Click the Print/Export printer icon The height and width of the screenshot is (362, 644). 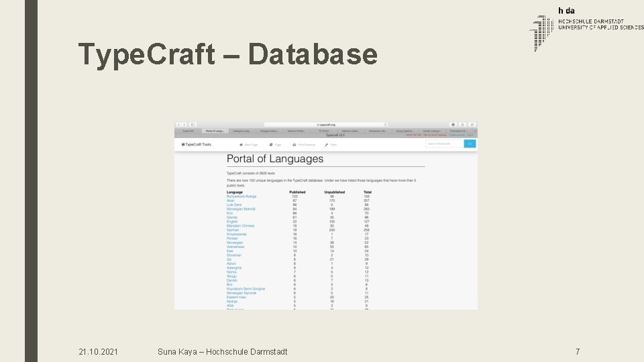294,145
